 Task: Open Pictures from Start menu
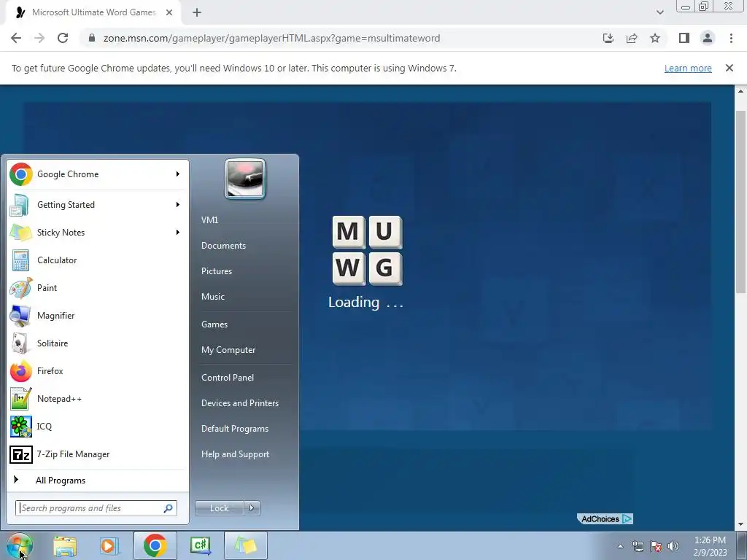pyautogui.click(x=216, y=271)
